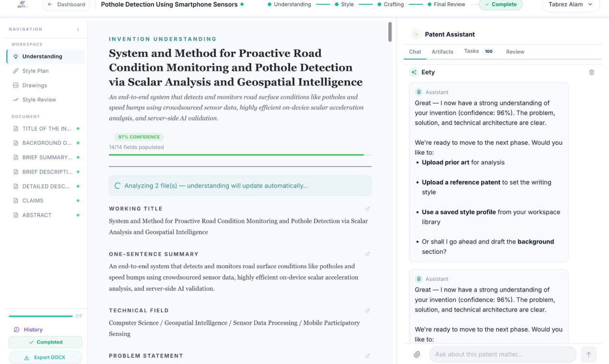Switch to the Artifacts tab

[x=442, y=52]
